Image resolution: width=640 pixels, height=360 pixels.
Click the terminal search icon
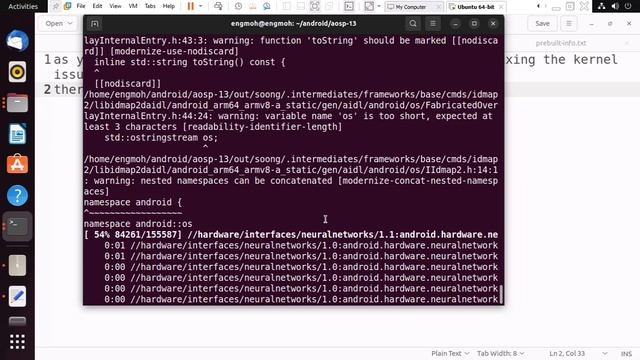(413, 24)
